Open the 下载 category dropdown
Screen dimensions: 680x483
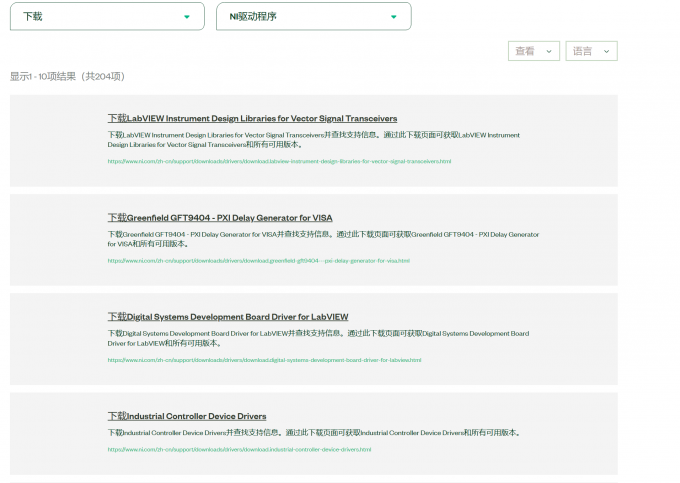[107, 16]
